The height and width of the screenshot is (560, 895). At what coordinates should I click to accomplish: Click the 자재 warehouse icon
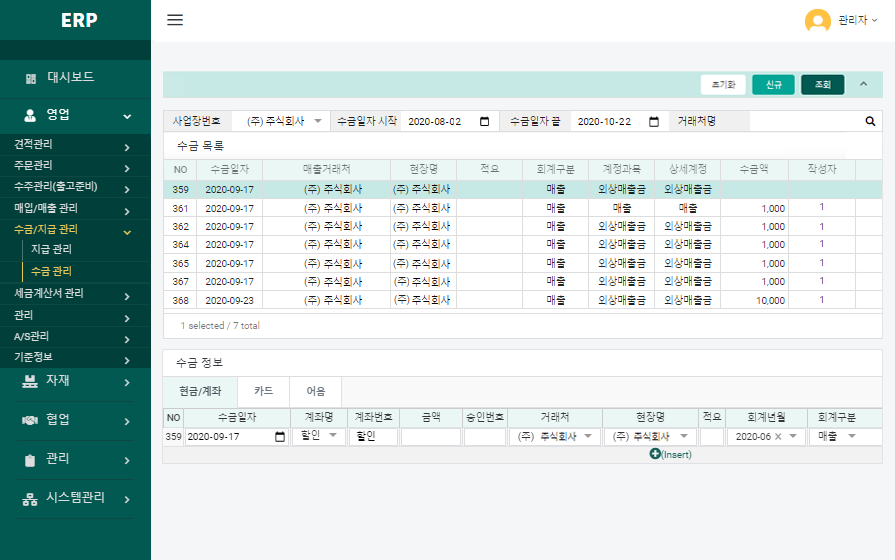30,381
